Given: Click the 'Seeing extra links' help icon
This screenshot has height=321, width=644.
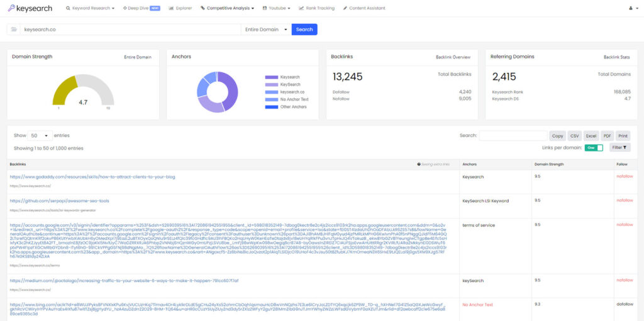Looking at the screenshot, I should [x=419, y=164].
